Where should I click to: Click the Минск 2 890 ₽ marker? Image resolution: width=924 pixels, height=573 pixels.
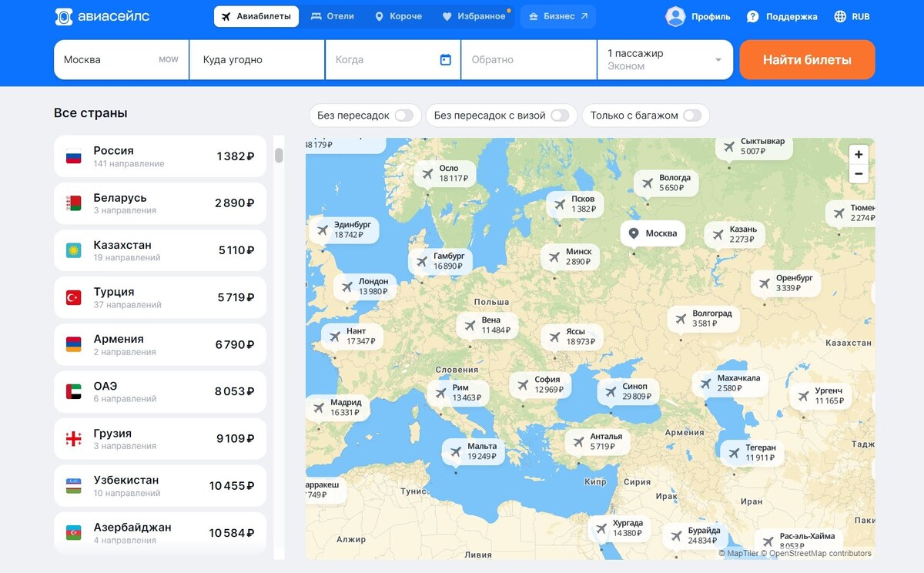570,256
